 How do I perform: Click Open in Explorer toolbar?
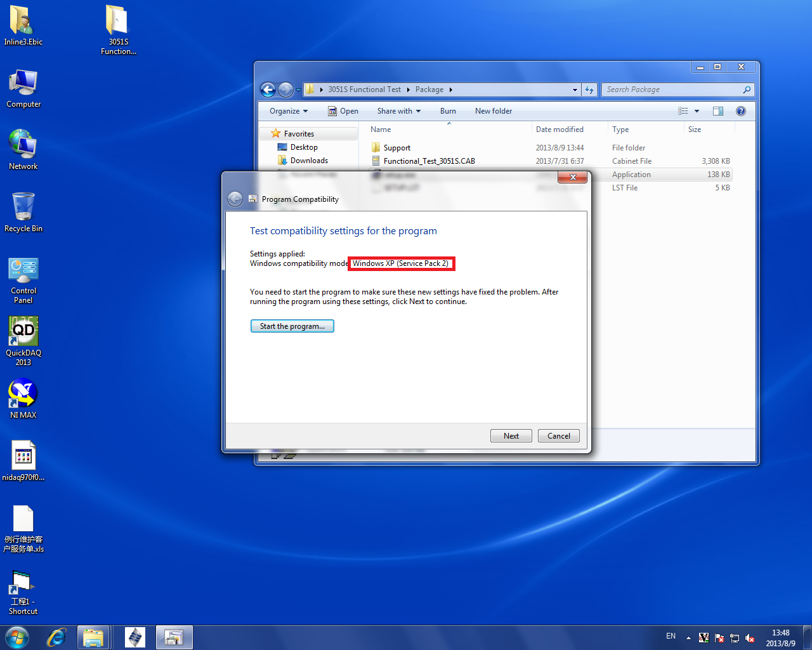[343, 111]
